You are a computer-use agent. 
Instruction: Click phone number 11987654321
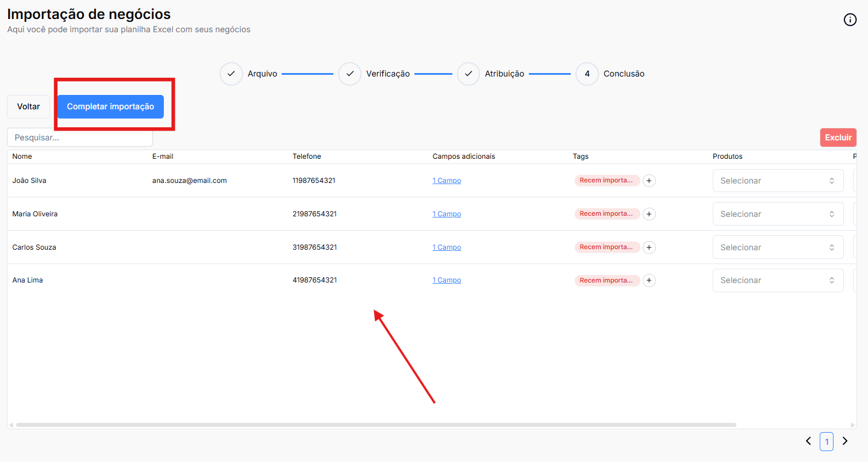pyautogui.click(x=314, y=181)
